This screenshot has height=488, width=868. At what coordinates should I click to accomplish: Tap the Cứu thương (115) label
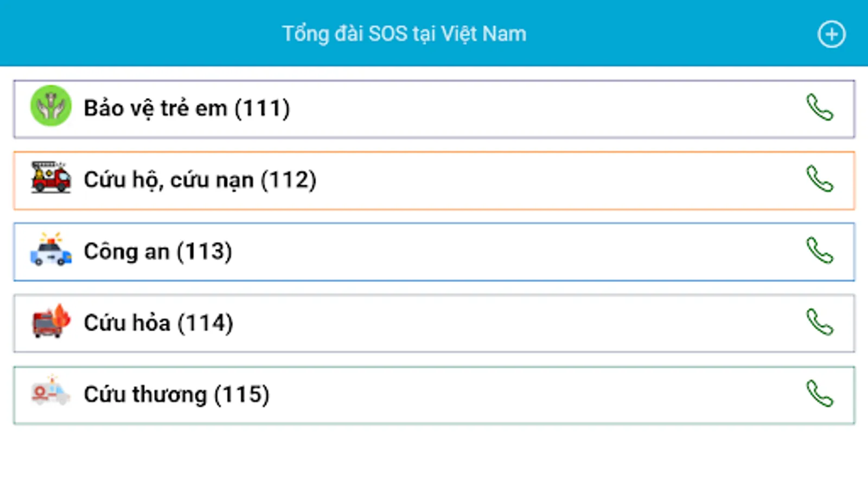coord(176,395)
